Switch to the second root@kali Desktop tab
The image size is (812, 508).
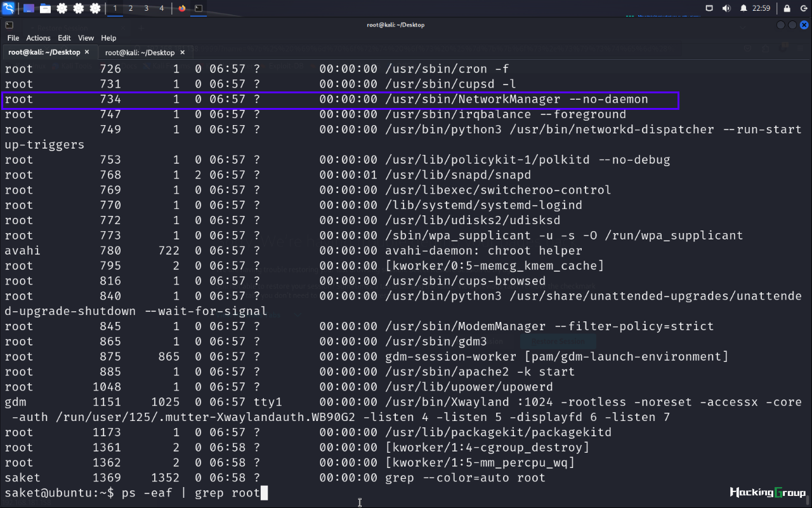(x=140, y=53)
